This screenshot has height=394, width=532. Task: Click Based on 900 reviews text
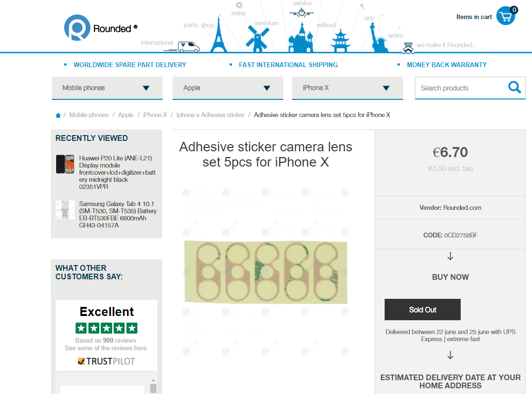tap(106, 340)
